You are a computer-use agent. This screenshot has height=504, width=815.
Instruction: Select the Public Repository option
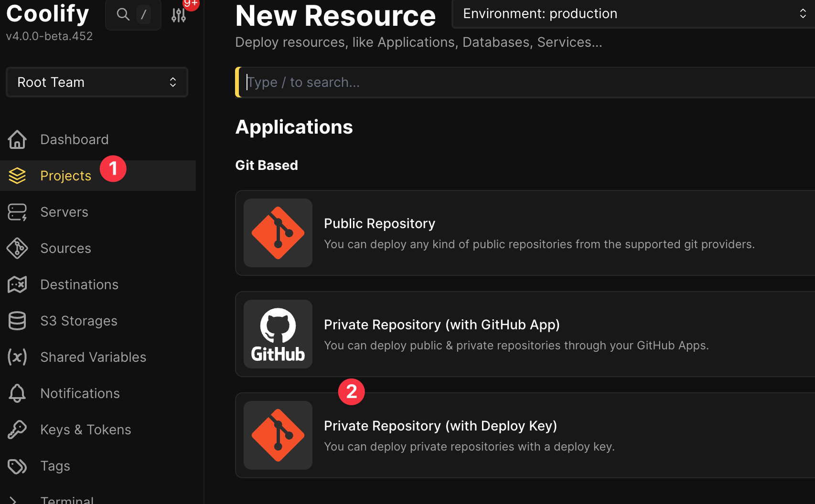pos(525,233)
